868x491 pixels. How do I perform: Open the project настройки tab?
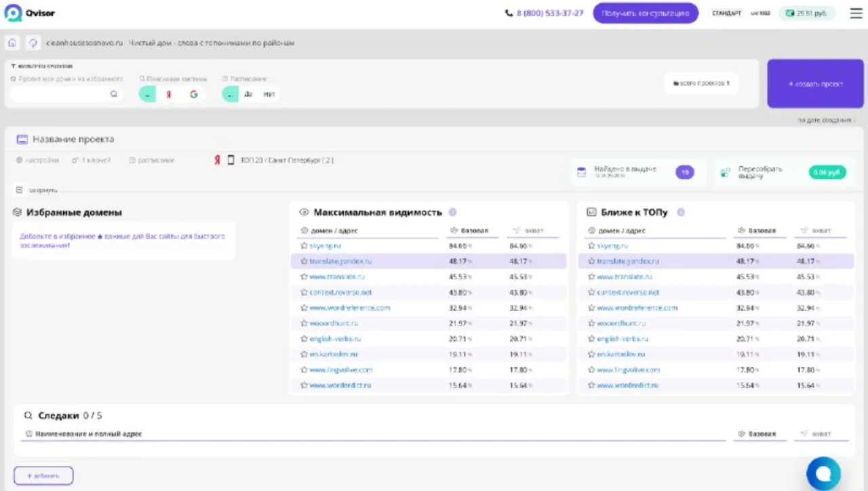[38, 160]
